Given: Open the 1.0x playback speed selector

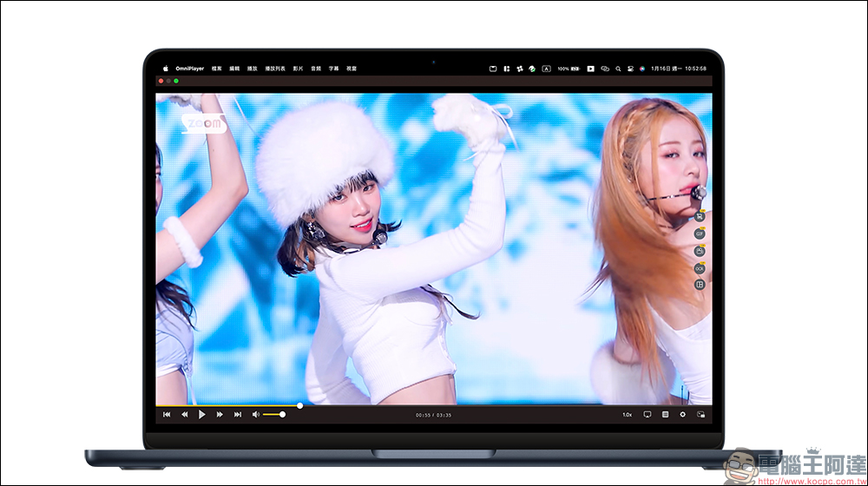Looking at the screenshot, I should pyautogui.click(x=627, y=415).
